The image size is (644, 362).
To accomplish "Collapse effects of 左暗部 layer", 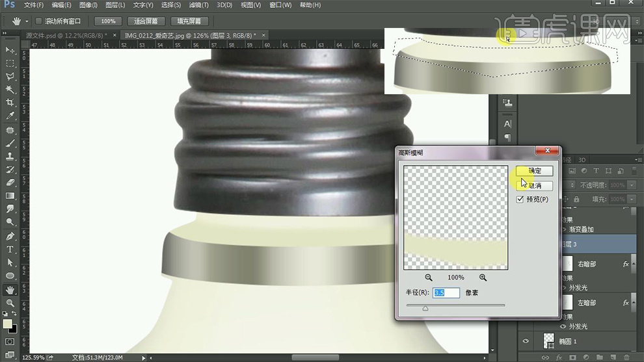I will [x=633, y=302].
